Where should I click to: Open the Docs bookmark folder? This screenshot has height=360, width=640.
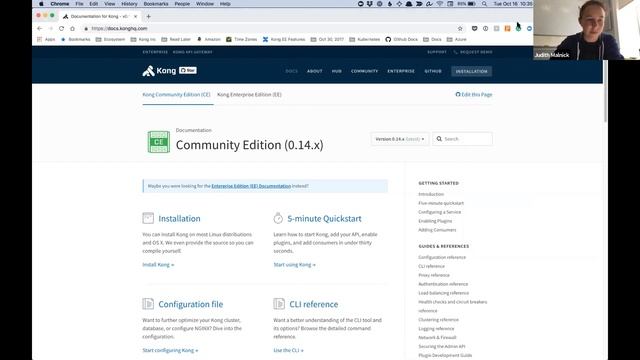pos(433,40)
